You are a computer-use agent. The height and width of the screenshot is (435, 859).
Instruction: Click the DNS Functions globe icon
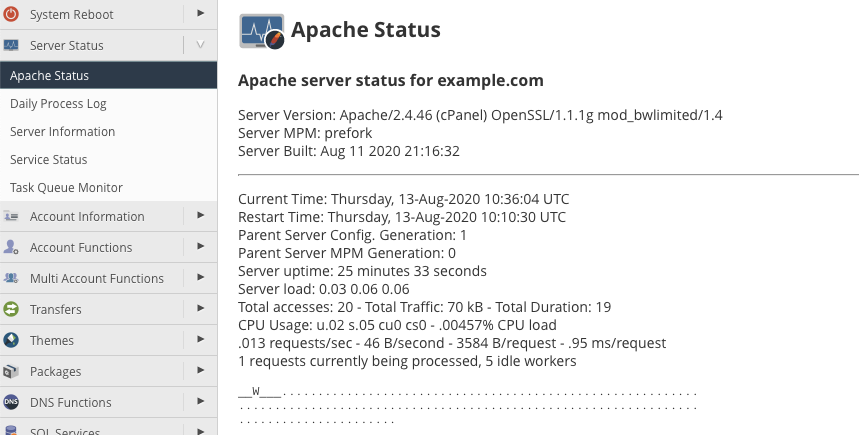point(12,402)
